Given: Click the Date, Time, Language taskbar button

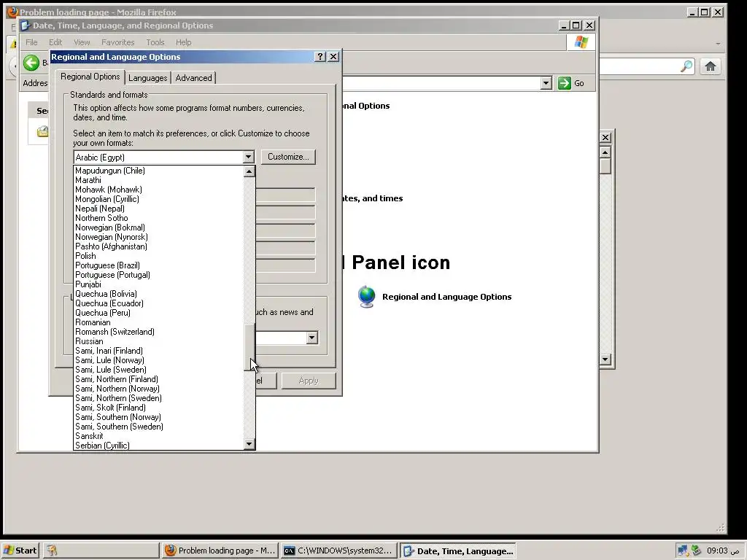Looking at the screenshot, I should (458, 551).
